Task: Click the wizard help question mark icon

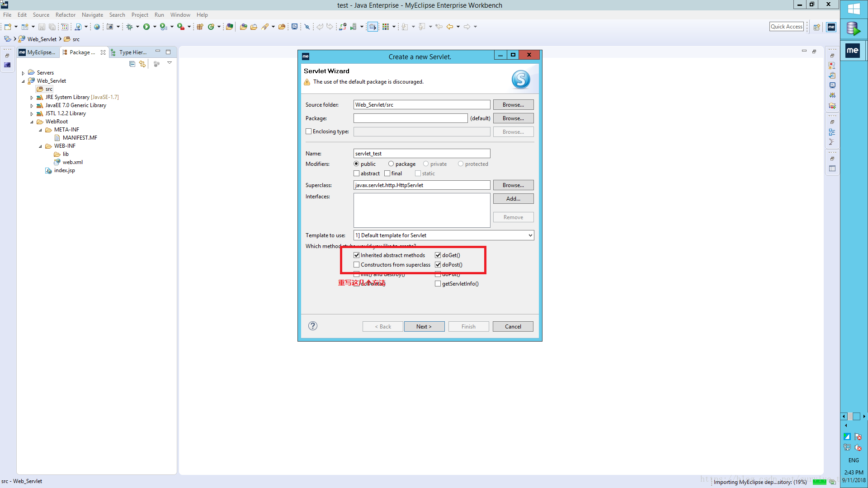Action: point(312,326)
